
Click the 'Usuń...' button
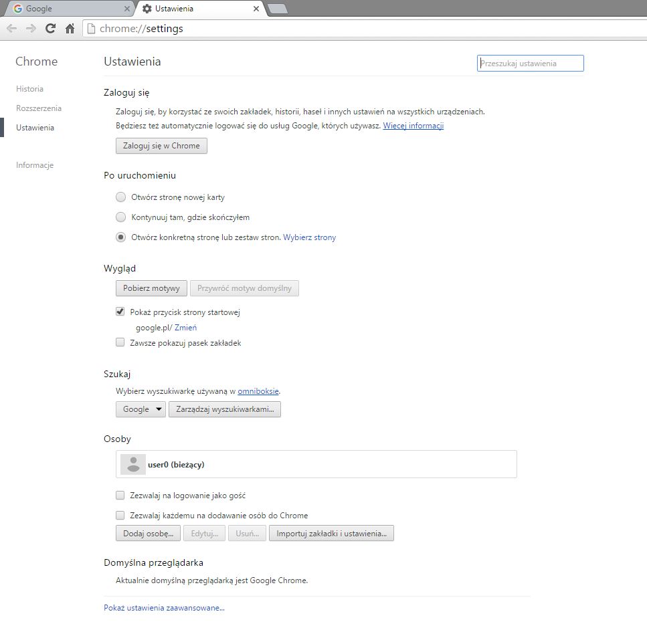pyautogui.click(x=247, y=534)
